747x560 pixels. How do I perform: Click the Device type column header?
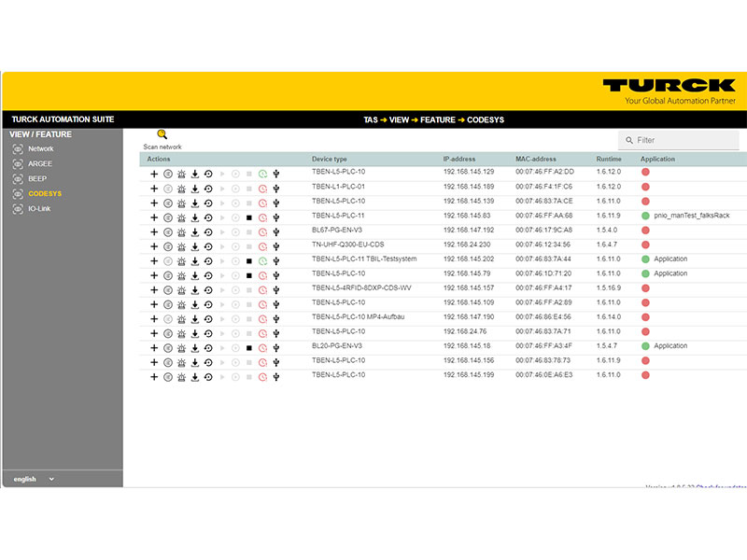330,159
